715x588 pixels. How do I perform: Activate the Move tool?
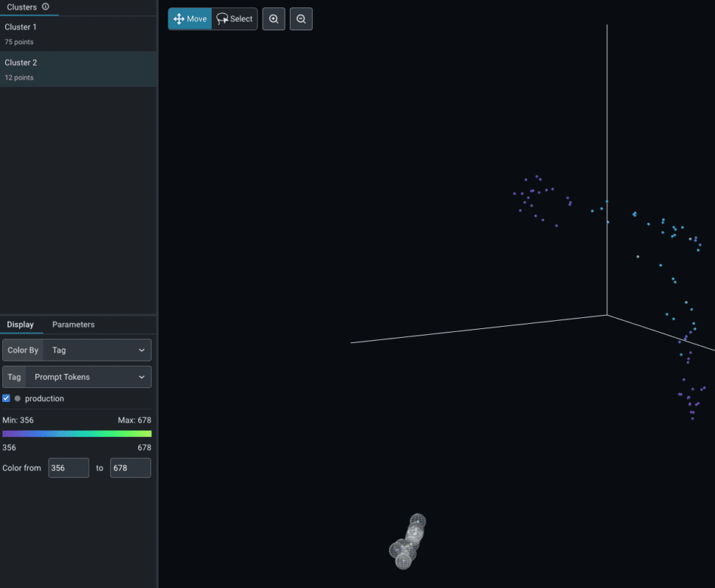tap(190, 19)
